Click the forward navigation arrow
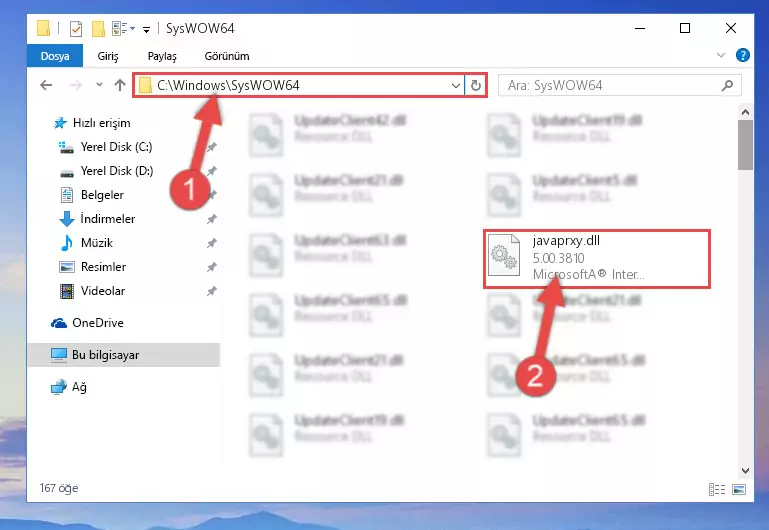 click(x=76, y=85)
